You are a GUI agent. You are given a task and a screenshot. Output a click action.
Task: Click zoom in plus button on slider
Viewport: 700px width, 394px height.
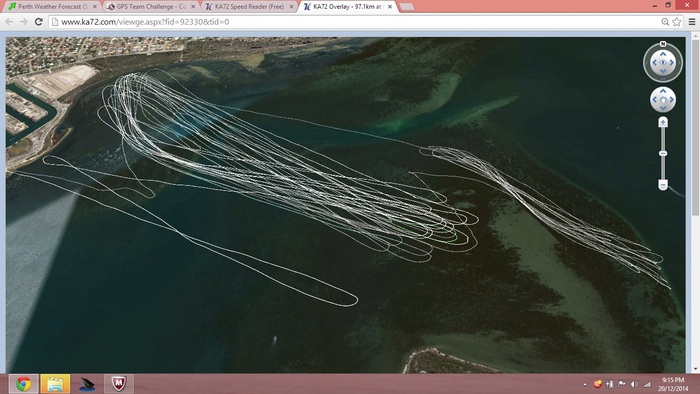coord(663,122)
